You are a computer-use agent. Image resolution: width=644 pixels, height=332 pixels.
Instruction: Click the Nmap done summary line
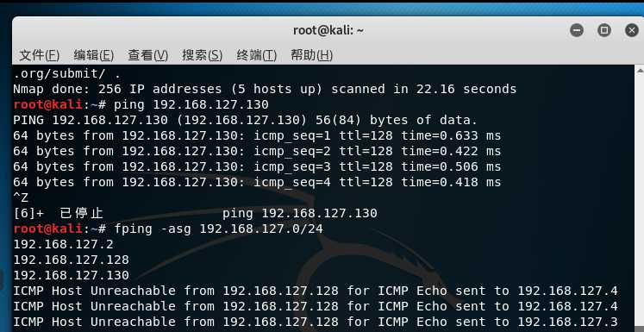tap(265, 89)
